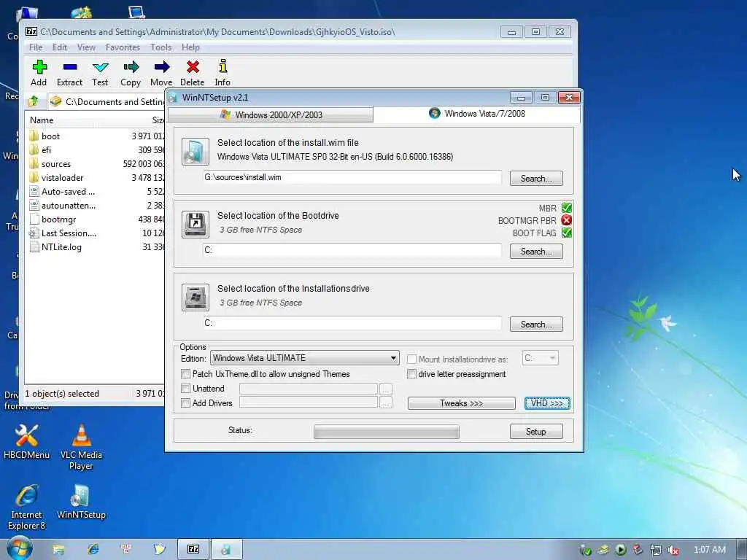The width and height of the screenshot is (747, 560).
Task: Toggle Mount Installationdrive as checkbox
Action: click(411, 359)
